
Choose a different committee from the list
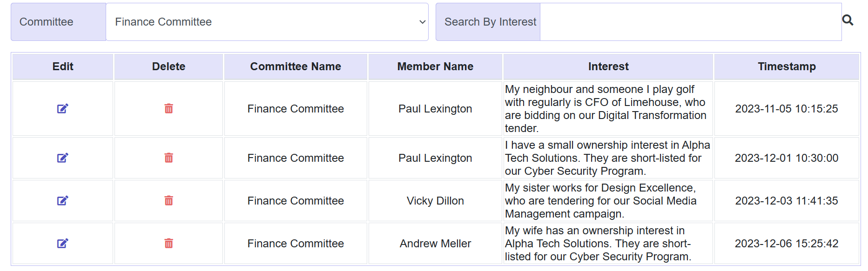point(267,21)
